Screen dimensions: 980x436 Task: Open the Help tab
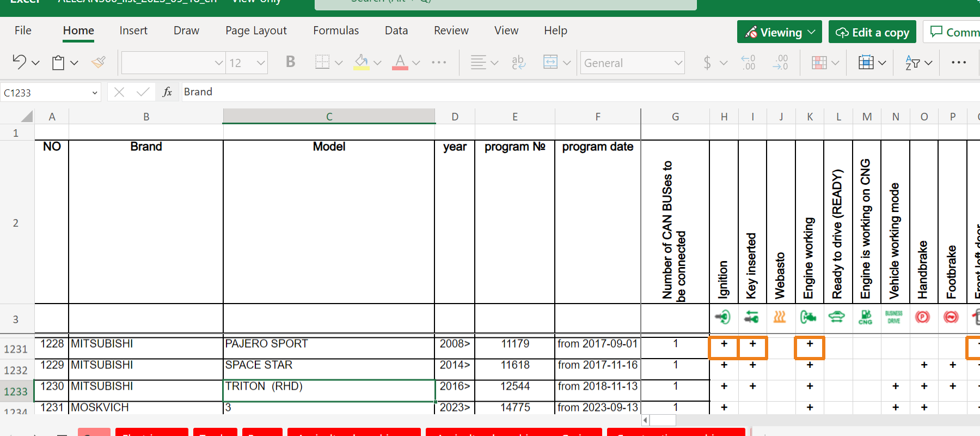coord(555,31)
